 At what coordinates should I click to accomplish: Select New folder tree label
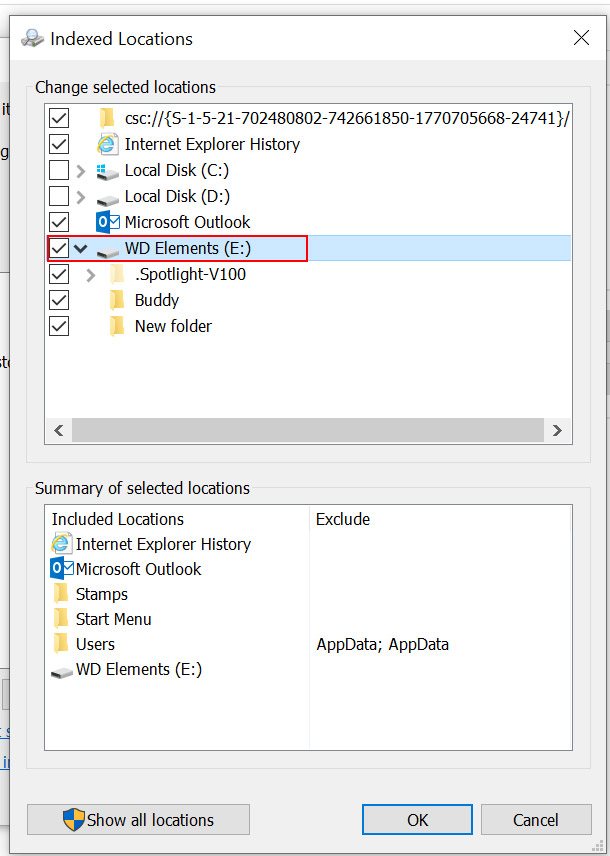173,326
